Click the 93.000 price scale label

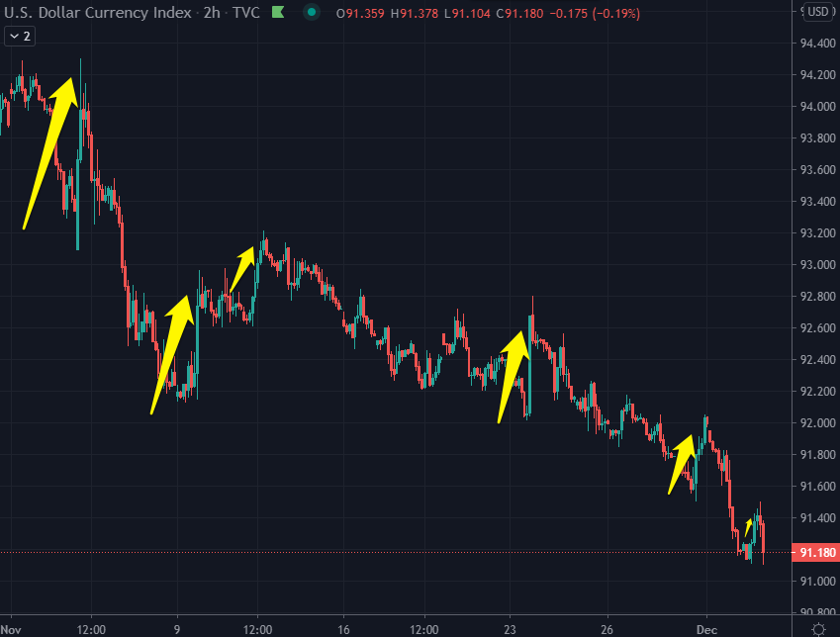pos(817,265)
